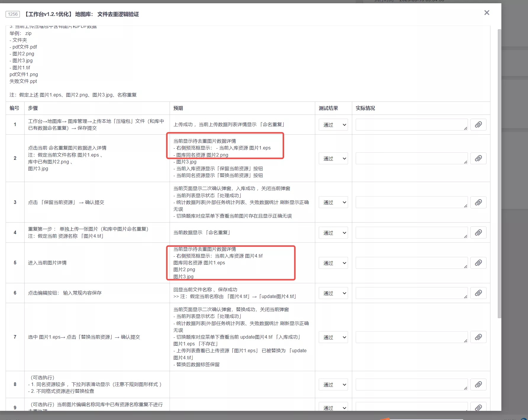Click expected text 当前数据显示 命名重复
The image size is (528, 420).
pyautogui.click(x=202, y=233)
